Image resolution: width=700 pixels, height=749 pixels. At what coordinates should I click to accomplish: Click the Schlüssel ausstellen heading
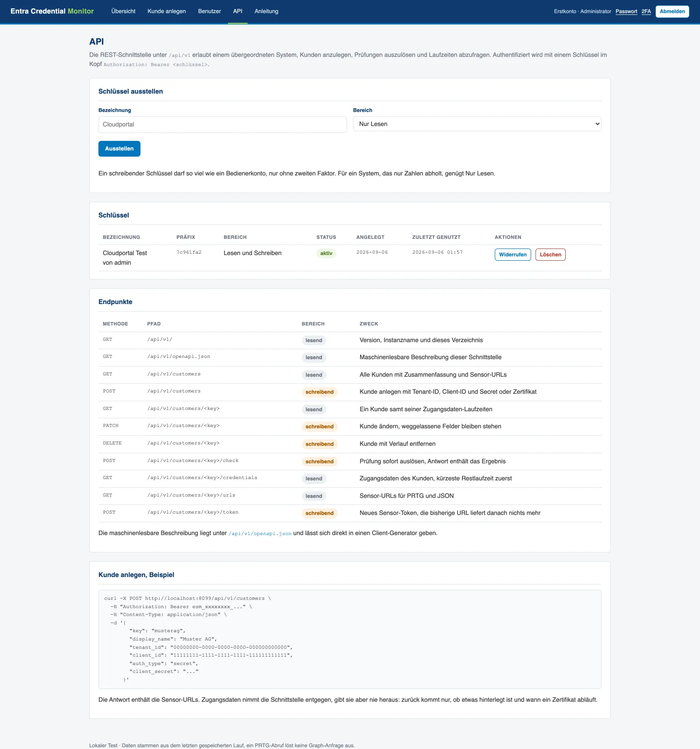(130, 91)
